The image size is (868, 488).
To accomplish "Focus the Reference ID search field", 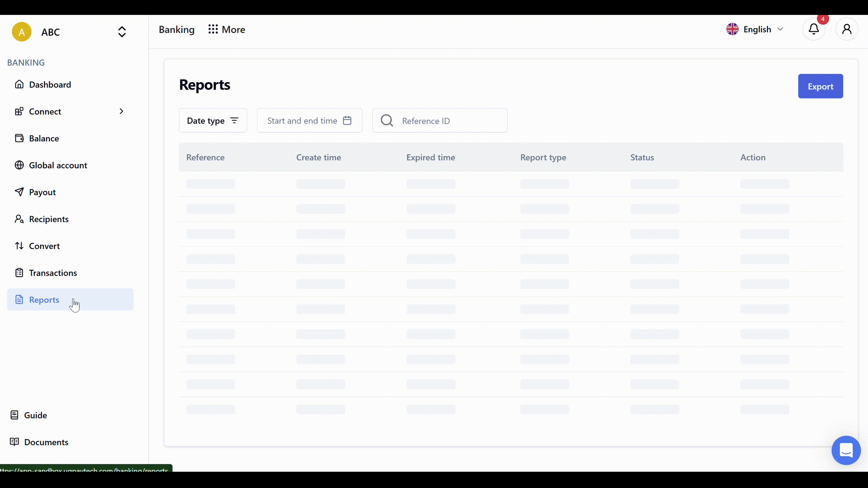I will (440, 120).
